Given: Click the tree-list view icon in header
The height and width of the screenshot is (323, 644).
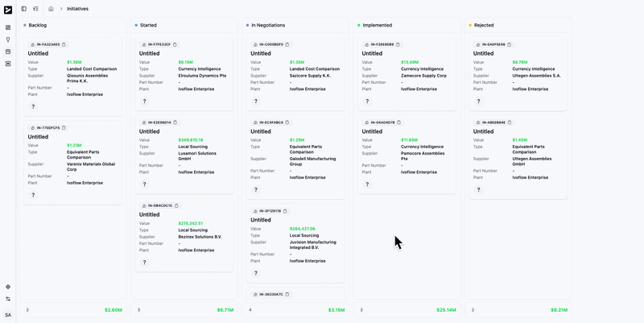Looking at the screenshot, I should point(35,9).
